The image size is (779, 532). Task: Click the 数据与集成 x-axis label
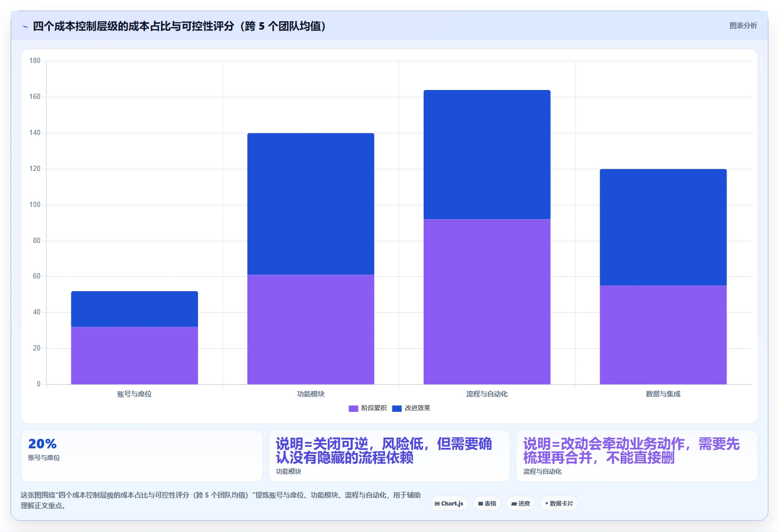coord(663,394)
